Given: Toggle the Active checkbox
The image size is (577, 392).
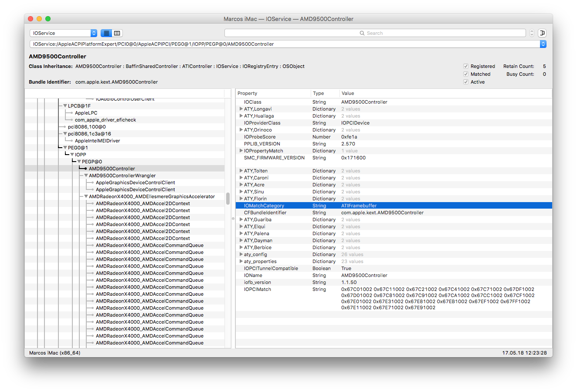Looking at the screenshot, I should [466, 82].
